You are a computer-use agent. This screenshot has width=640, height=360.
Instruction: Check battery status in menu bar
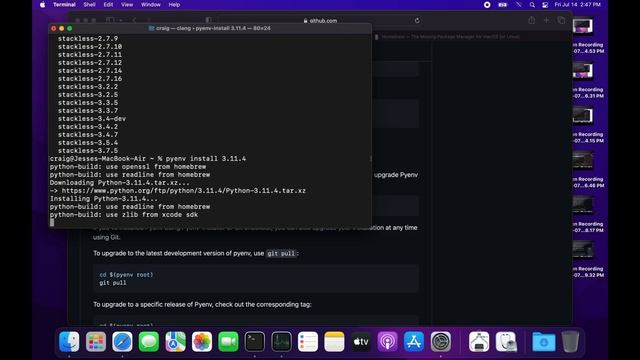click(503, 4)
